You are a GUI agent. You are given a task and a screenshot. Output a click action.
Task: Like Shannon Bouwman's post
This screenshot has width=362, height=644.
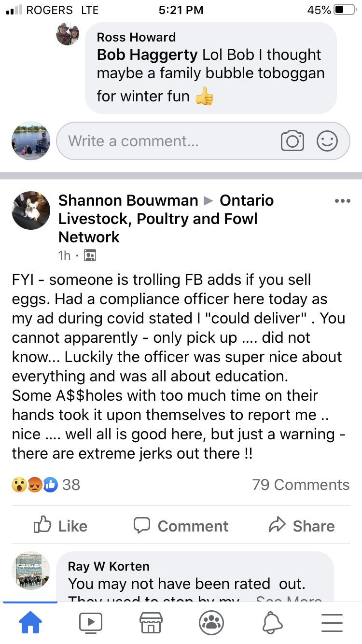(x=61, y=526)
